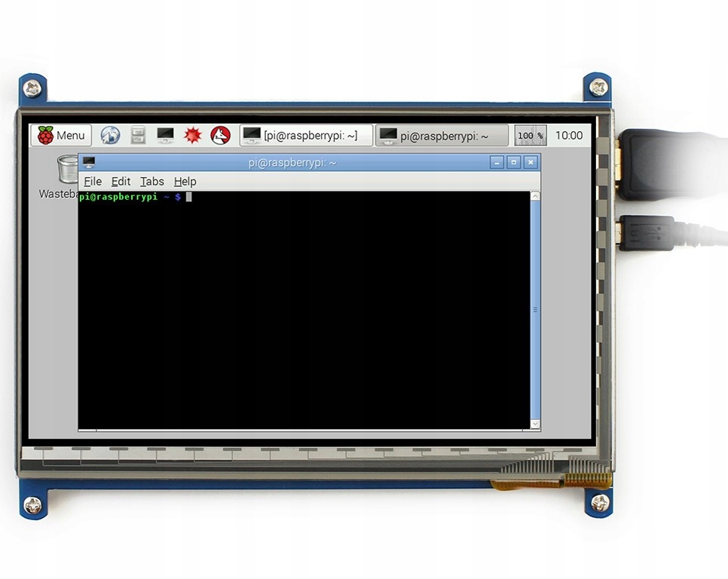
Task: Click the 100 % CPU usage monitor
Action: (x=531, y=135)
